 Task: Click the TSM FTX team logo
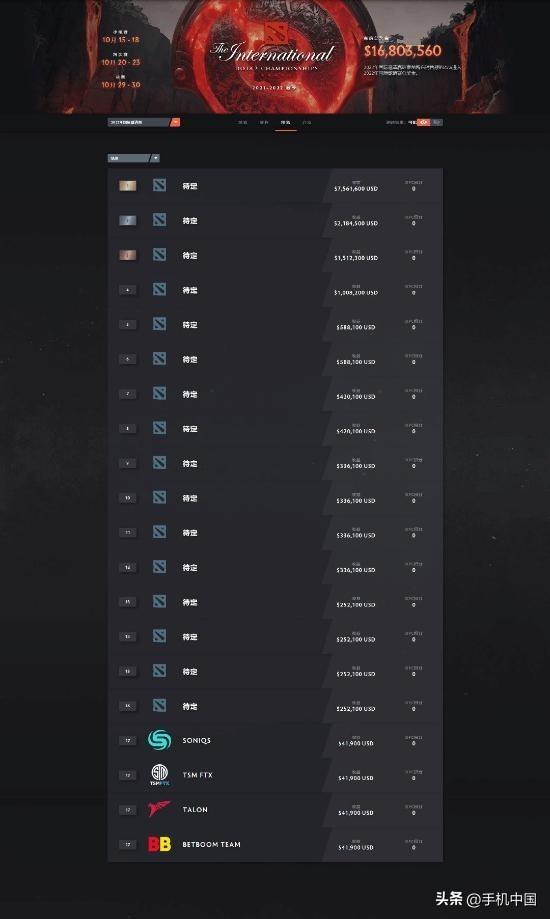point(159,775)
